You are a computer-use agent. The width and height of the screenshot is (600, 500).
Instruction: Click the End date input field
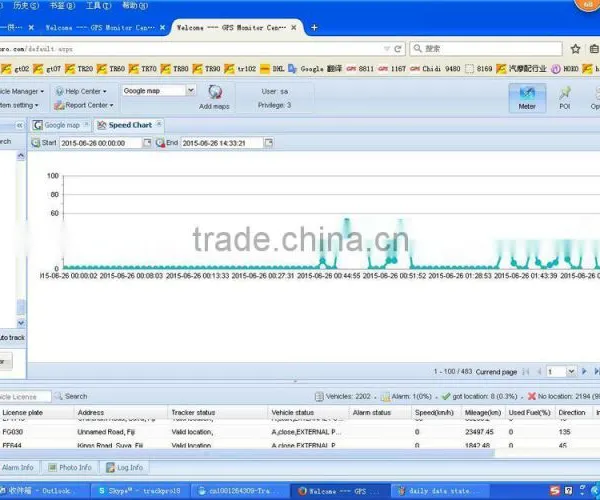tap(222, 143)
